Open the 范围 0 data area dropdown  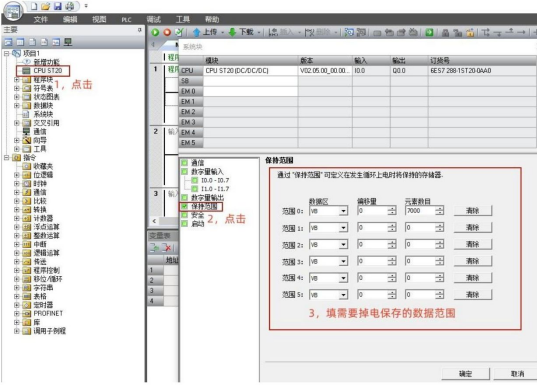coord(343,211)
